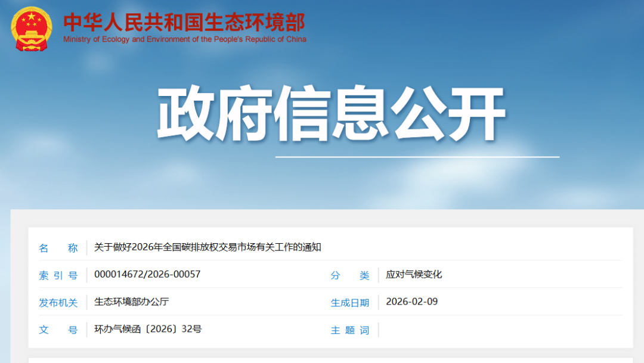The width and height of the screenshot is (644, 363).
Task: Click the 生成日期 field label
Action: [x=349, y=302]
